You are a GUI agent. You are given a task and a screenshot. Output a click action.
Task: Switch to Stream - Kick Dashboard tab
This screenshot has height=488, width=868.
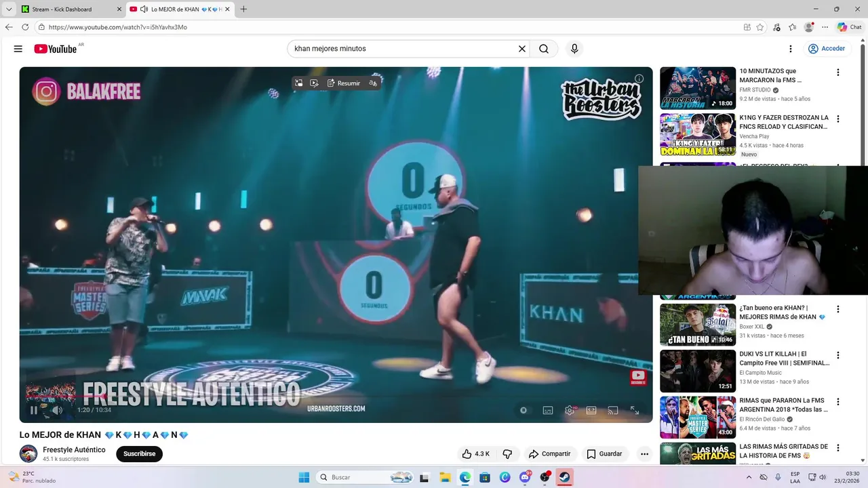pos(70,9)
